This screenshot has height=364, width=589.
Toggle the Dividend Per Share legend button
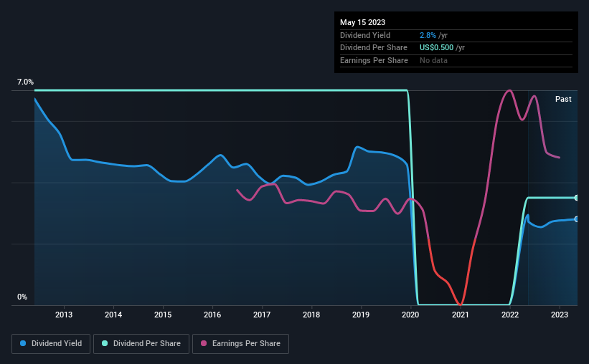click(x=141, y=344)
